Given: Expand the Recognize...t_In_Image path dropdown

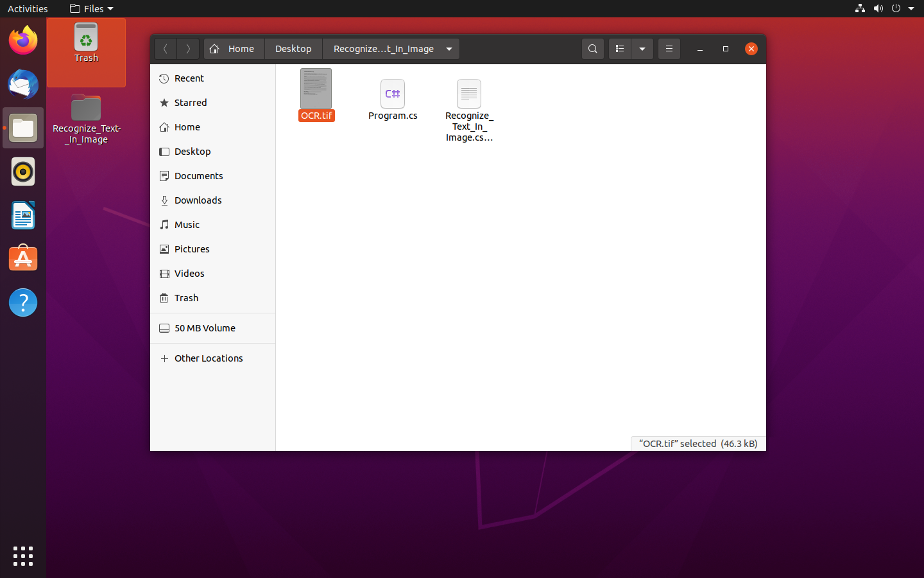Looking at the screenshot, I should (x=449, y=49).
